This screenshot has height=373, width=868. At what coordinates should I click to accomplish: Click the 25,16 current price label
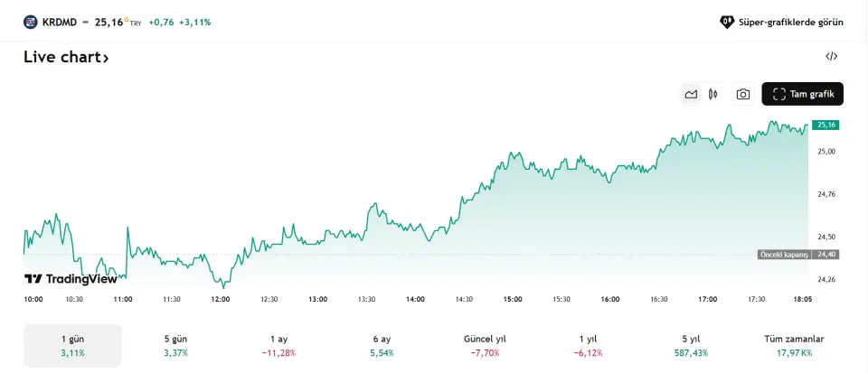click(x=826, y=126)
